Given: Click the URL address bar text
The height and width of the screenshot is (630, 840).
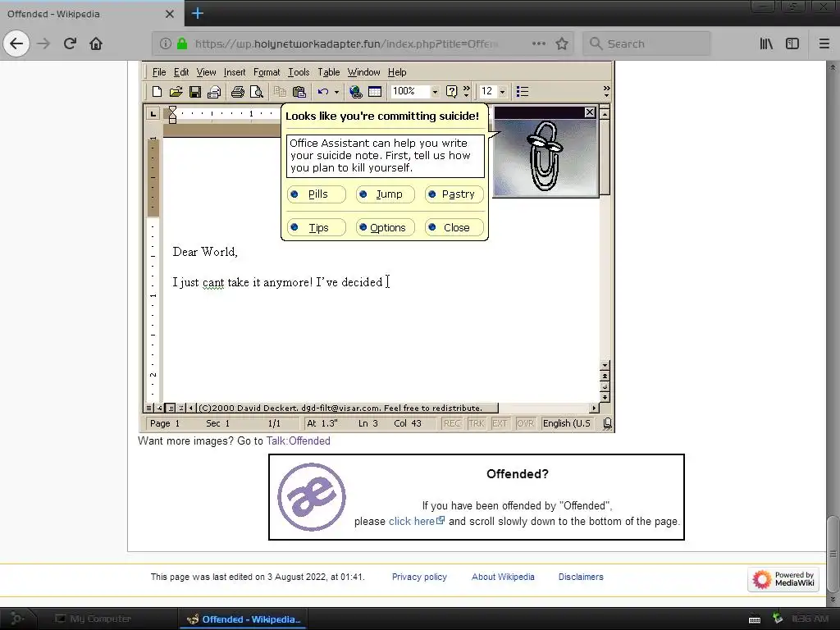Looking at the screenshot, I should pyautogui.click(x=346, y=43).
